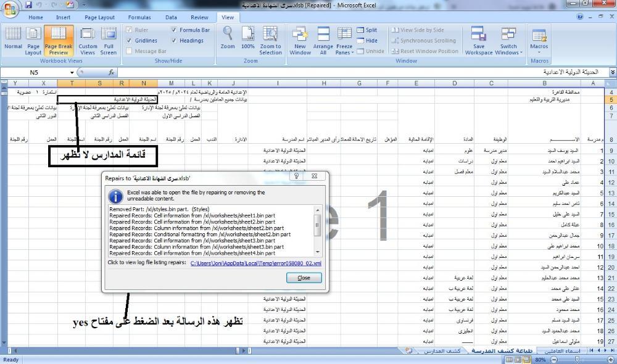Split the window
Viewport: 617px width, 364px height.
pyautogui.click(x=367, y=30)
